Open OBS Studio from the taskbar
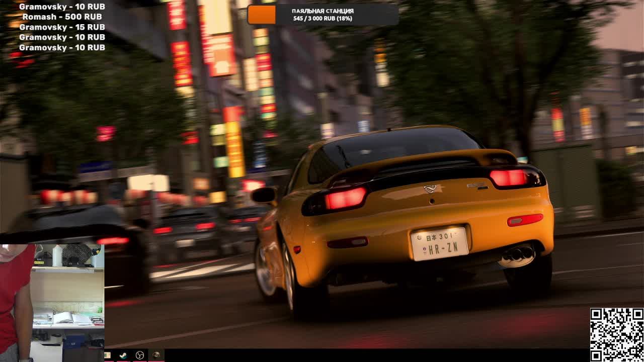Screen dimensions: 644x362 (140, 355)
